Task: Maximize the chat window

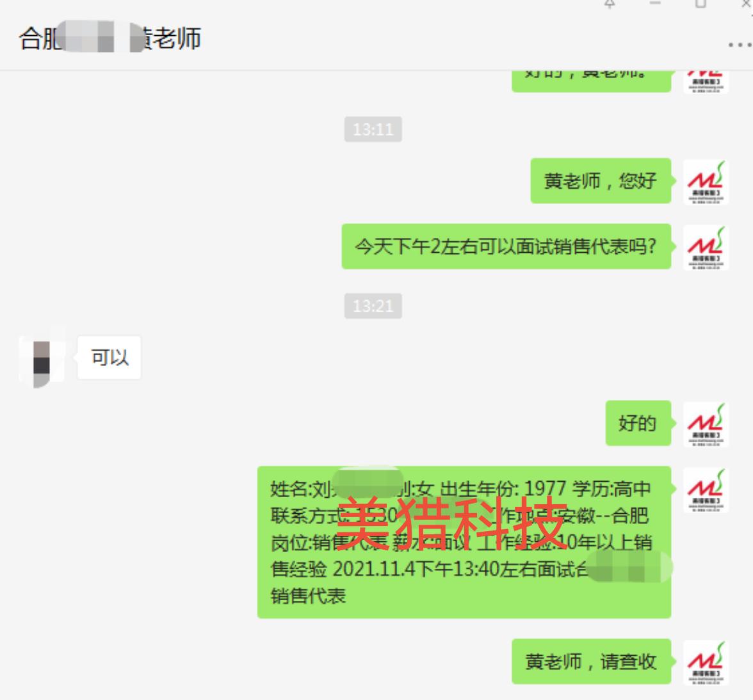Action: tap(700, 4)
